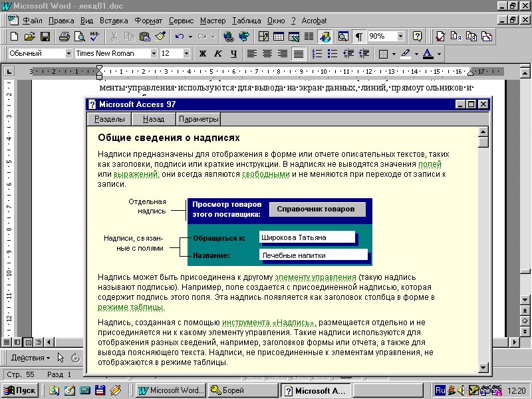The width and height of the screenshot is (532, 399).
Task: Apply numbered list formatting
Action: tap(317, 54)
